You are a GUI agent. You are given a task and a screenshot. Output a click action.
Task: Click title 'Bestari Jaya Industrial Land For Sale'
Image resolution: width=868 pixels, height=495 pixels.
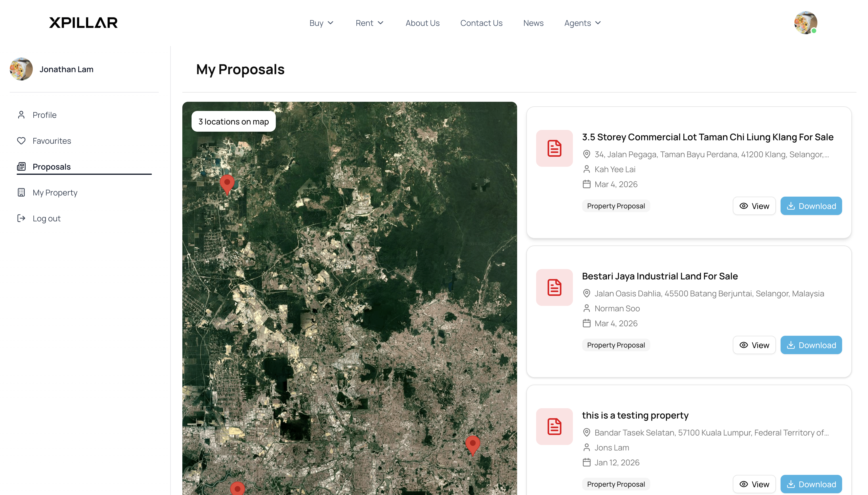[659, 276]
